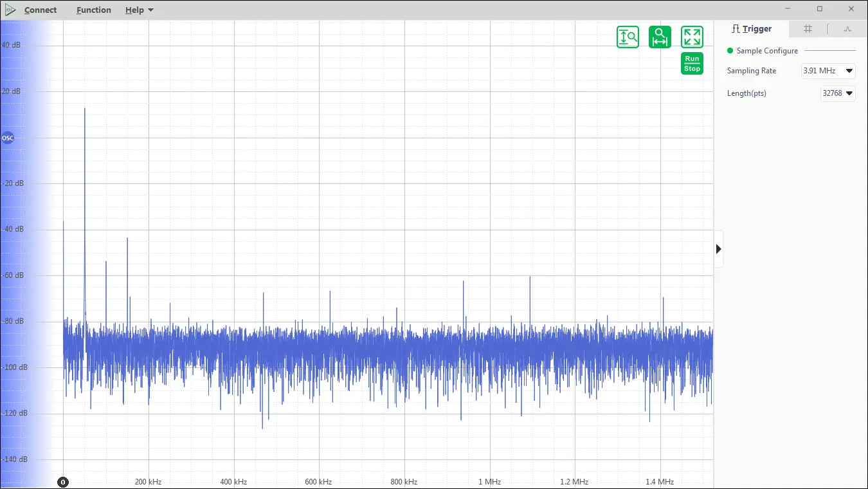Viewport: 868px width, 489px height.
Task: Open the Function menu
Action: 93,10
